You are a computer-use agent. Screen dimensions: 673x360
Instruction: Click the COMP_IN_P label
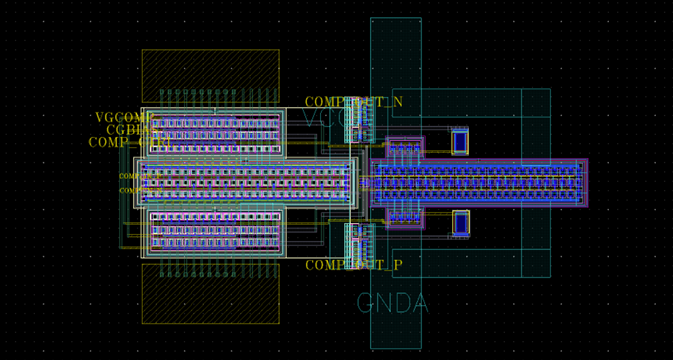140,176
